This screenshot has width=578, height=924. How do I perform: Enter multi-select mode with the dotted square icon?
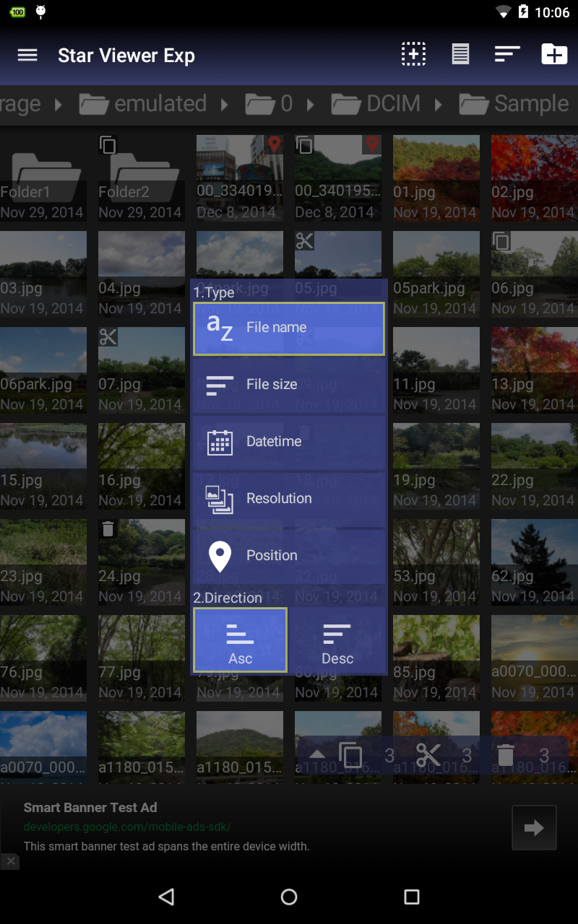coord(413,54)
